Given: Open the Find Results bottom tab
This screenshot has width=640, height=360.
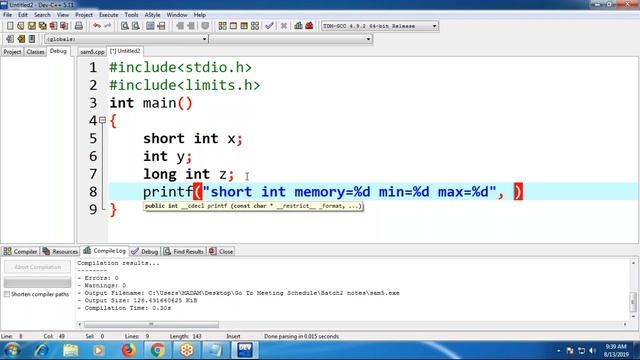Looking at the screenshot, I should [x=184, y=251].
